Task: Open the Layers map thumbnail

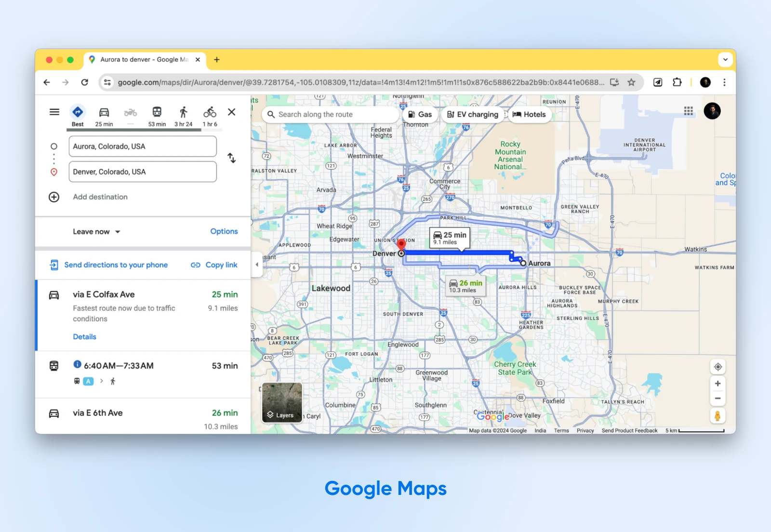Action: click(x=282, y=402)
